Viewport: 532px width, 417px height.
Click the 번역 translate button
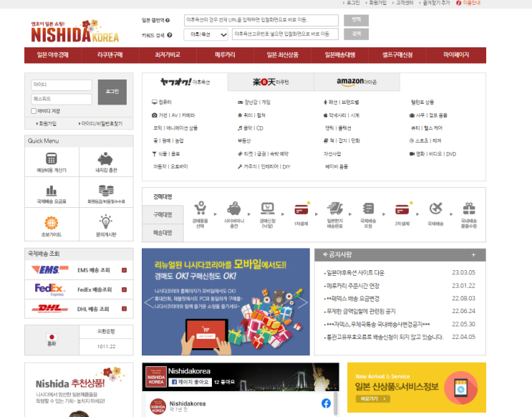point(357,20)
